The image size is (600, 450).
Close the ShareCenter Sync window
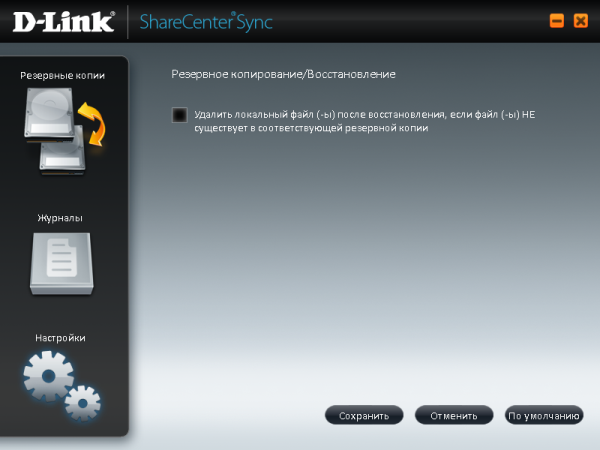[580, 21]
